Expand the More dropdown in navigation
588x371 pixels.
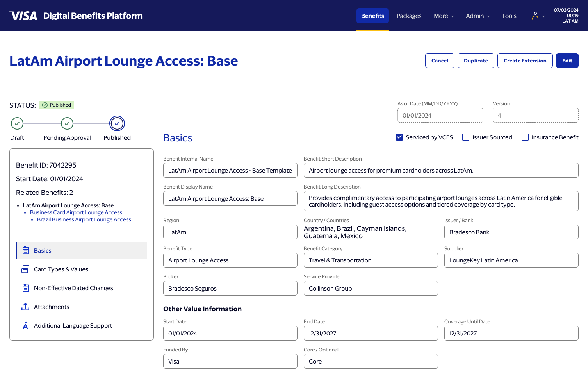coord(444,16)
